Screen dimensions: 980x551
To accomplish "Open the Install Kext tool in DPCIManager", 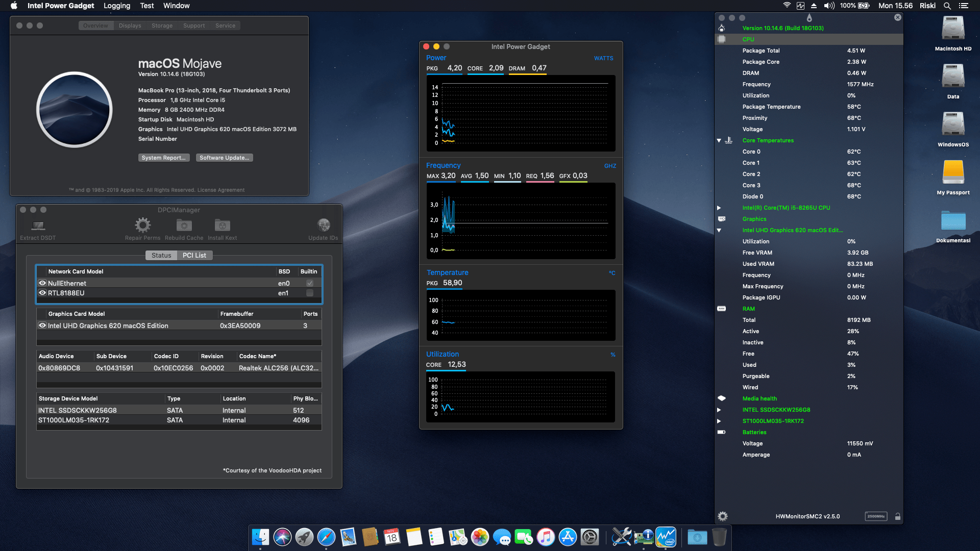I will tap(222, 224).
